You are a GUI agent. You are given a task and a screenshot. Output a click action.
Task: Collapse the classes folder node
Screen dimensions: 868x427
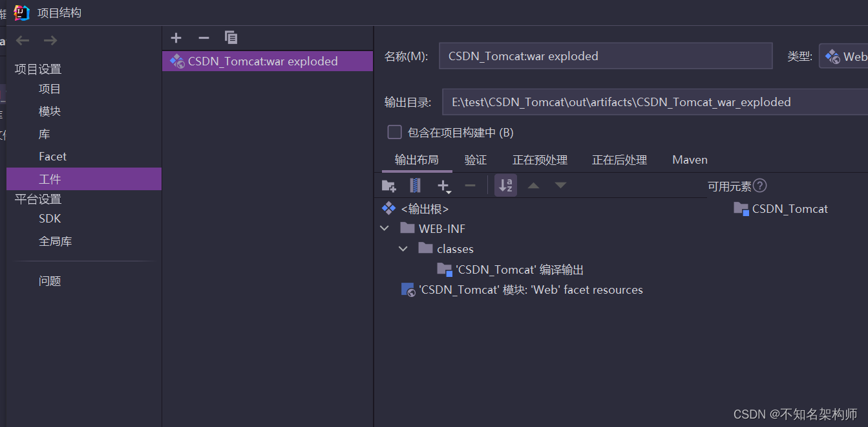403,248
